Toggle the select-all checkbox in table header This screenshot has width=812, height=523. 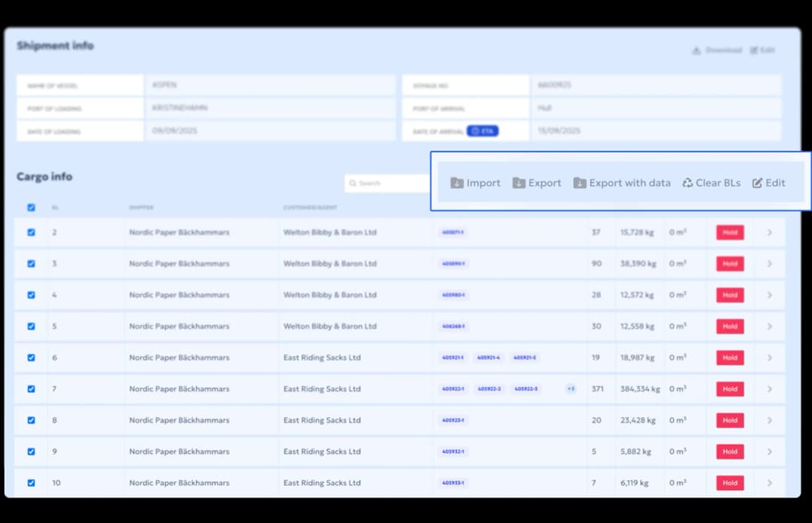(31, 208)
